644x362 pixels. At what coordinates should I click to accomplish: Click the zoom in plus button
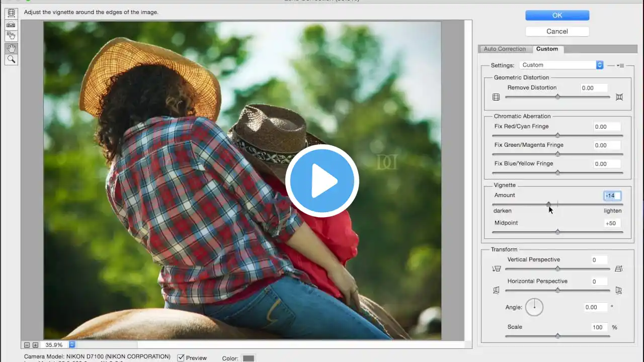point(35,345)
